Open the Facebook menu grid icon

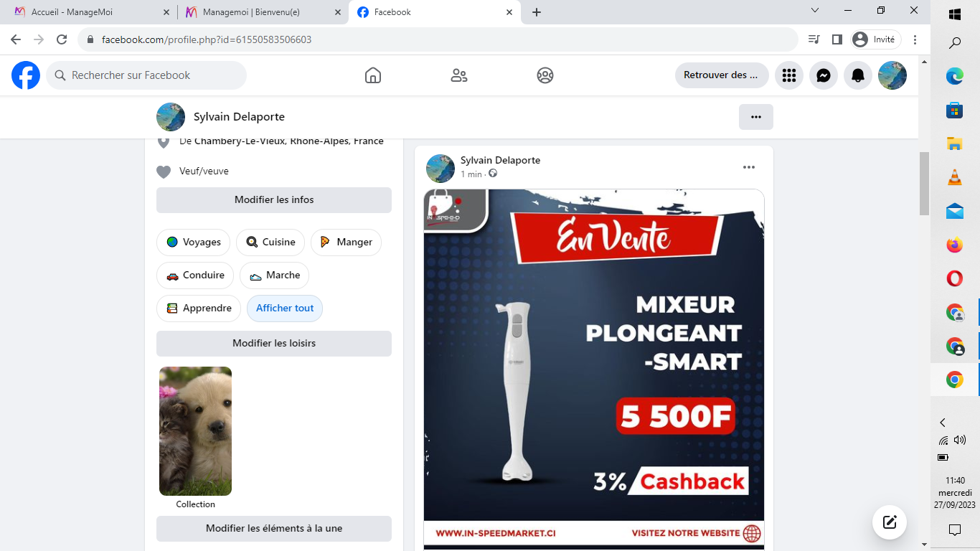(x=789, y=75)
